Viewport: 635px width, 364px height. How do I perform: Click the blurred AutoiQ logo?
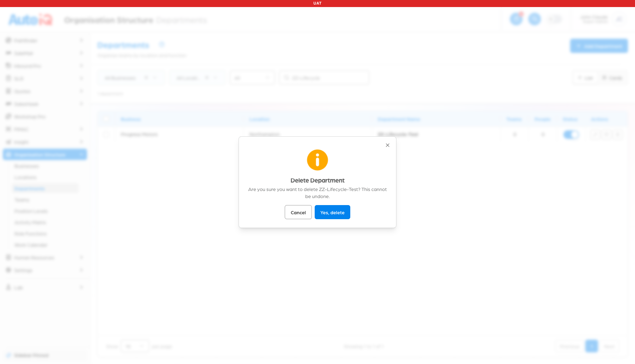31,20
